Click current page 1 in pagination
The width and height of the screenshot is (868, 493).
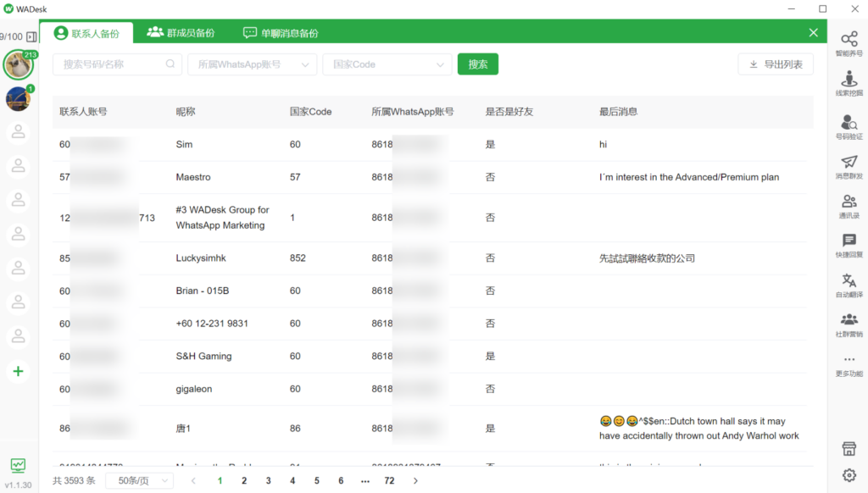tap(220, 481)
